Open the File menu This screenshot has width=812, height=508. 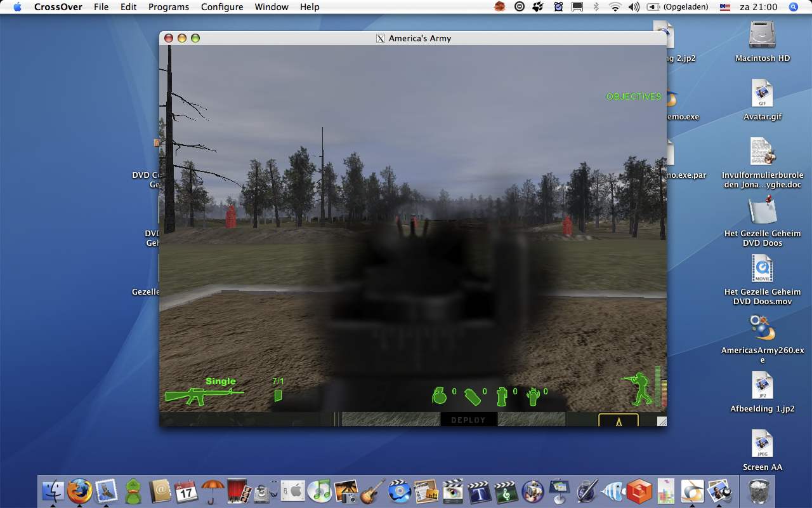click(x=101, y=7)
